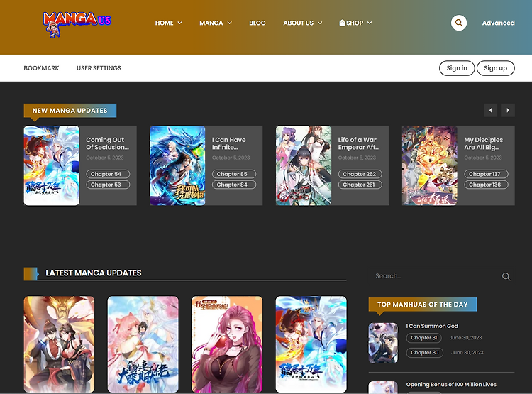Viewport: 532px width, 394px height.
Task: Open I Can Summon God title
Action: pos(432,326)
